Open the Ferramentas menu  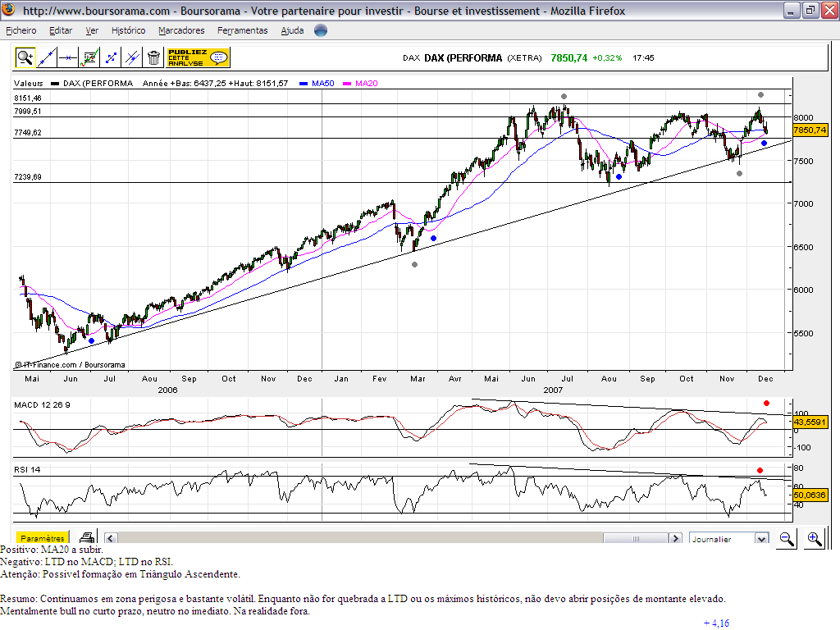click(243, 30)
